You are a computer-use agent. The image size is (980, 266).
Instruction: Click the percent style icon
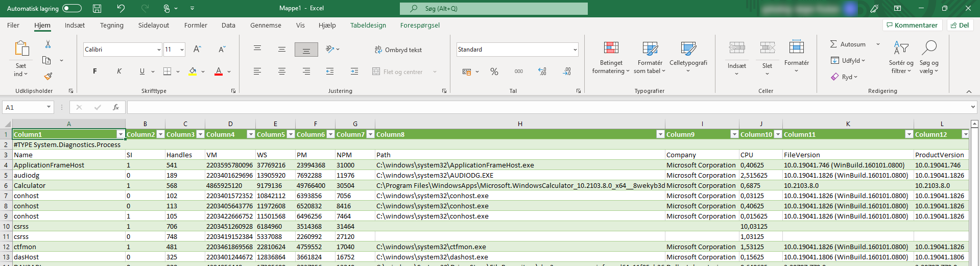tap(494, 71)
